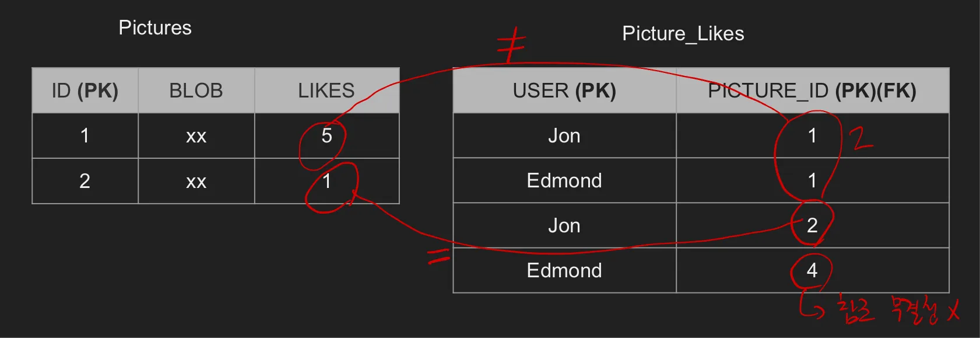Click the circled PICTURE_ID value 2
The width and height of the screenshot is (980, 338).
812,225
